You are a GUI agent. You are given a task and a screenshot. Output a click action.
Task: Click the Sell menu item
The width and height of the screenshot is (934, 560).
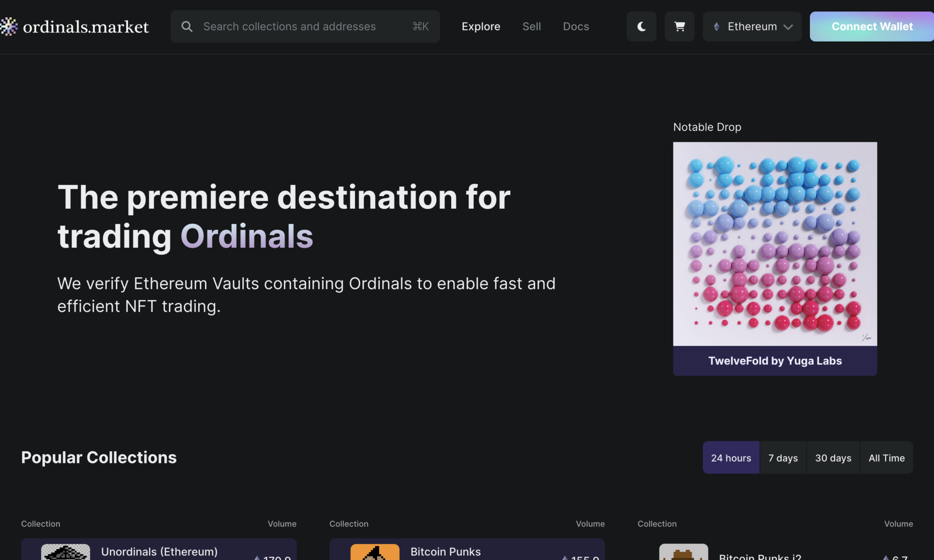(531, 27)
